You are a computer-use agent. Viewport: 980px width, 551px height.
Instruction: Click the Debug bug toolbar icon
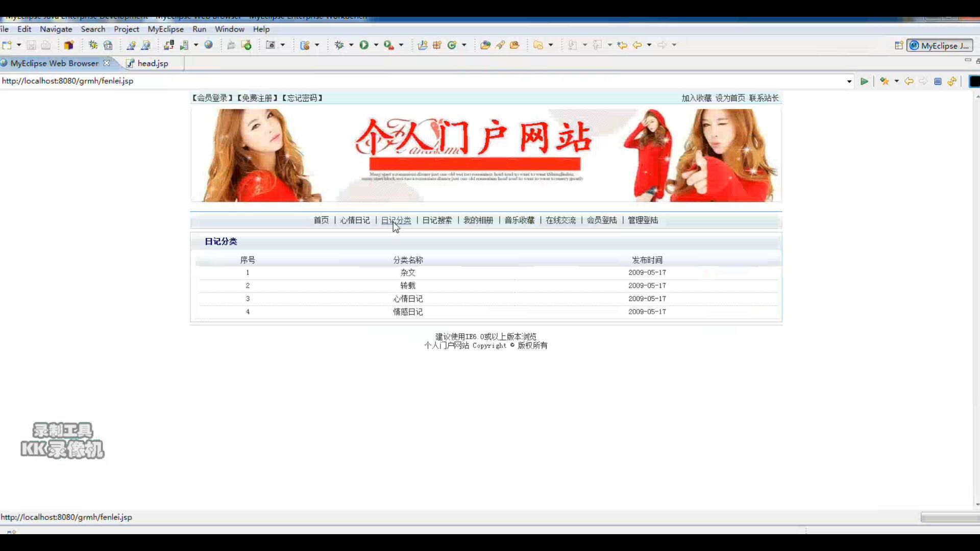pyautogui.click(x=339, y=45)
